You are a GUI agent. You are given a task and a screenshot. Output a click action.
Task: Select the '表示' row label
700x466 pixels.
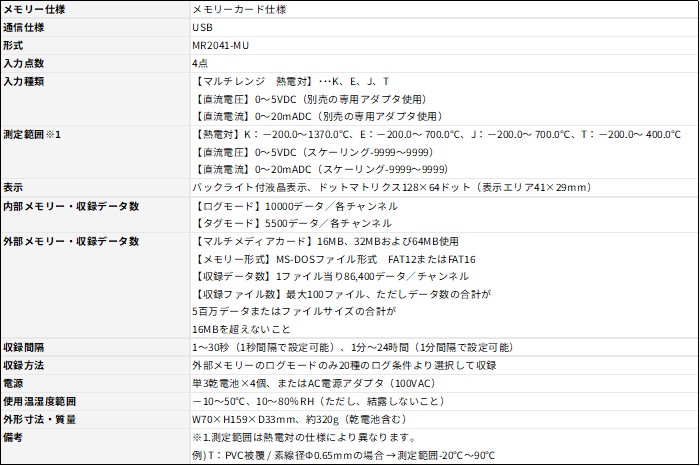click(x=13, y=188)
